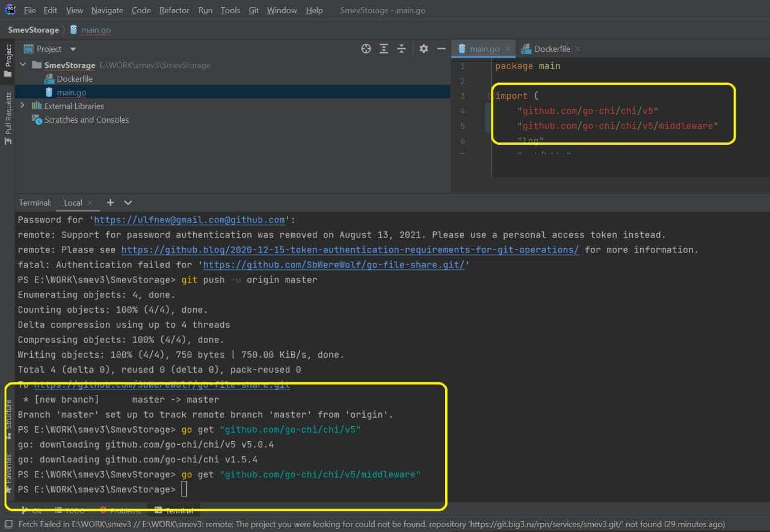Open the Run menu
Screen dimensions: 770x532
205,10
